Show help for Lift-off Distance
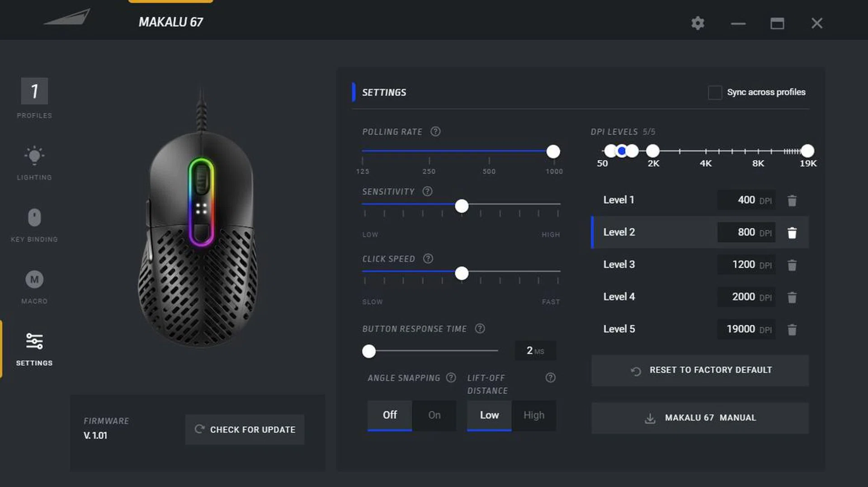 [550, 378]
